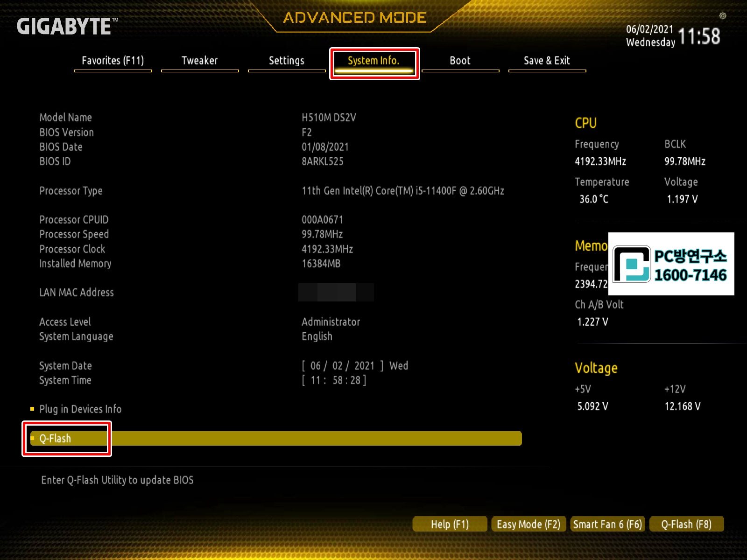The width and height of the screenshot is (747, 560).
Task: Click the Processor Clock value 4192.33MHz
Action: click(x=327, y=249)
